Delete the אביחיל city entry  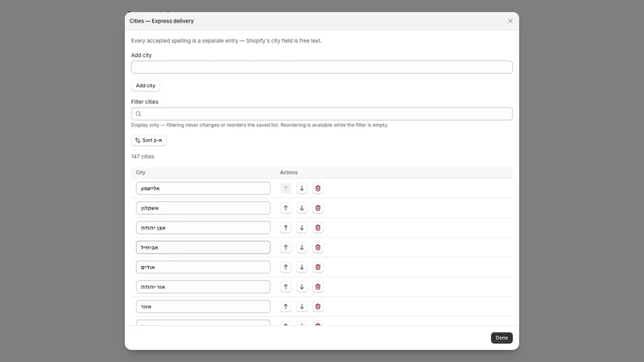(x=317, y=248)
